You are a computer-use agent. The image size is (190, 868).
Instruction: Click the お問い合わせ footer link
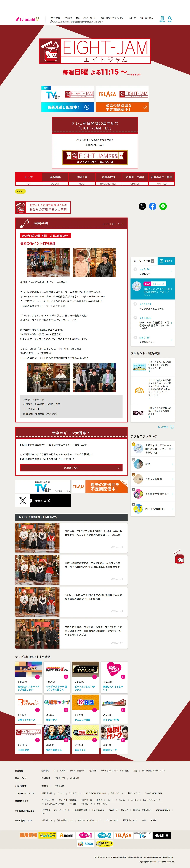(47, 820)
